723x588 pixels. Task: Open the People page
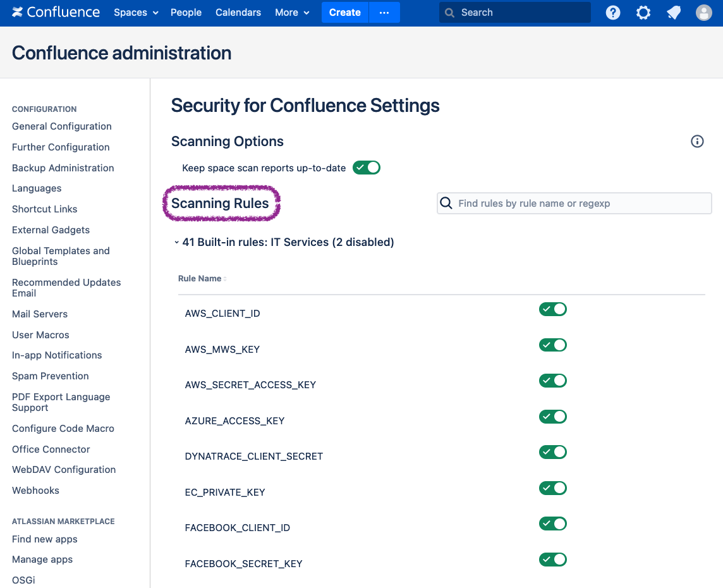(x=186, y=12)
